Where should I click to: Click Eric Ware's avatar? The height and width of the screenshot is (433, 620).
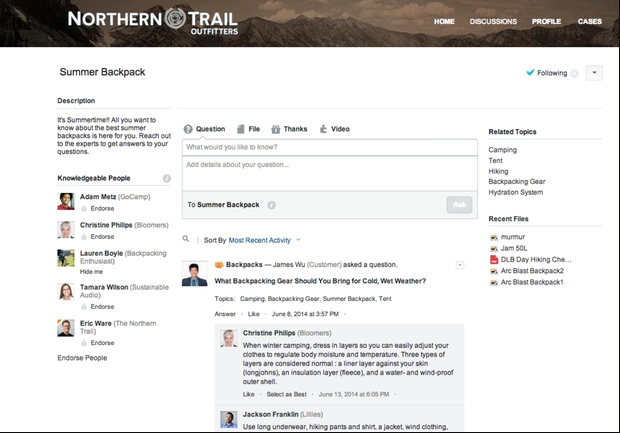(x=66, y=328)
